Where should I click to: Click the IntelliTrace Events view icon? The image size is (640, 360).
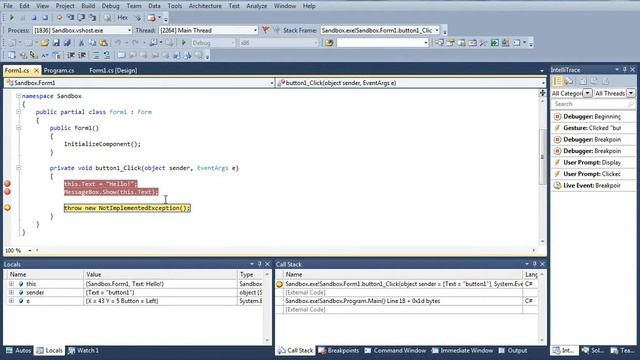tap(558, 81)
